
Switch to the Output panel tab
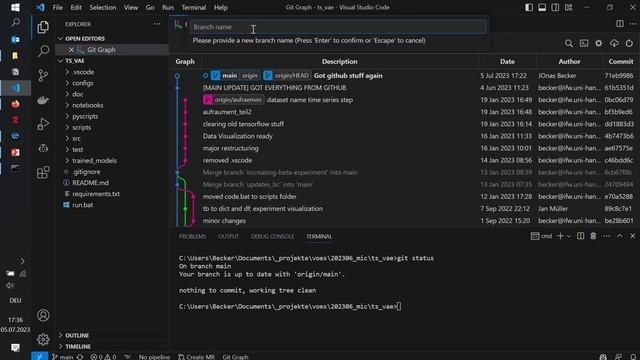[228, 236]
